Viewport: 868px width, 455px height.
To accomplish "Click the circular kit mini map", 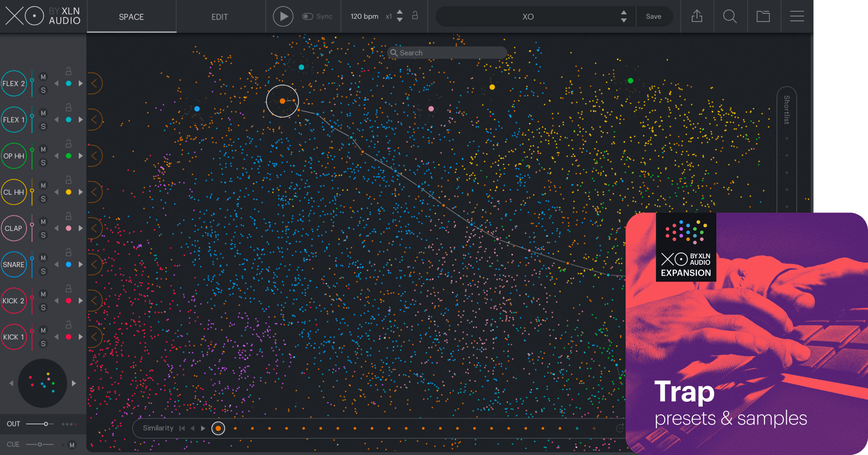I will point(42,383).
